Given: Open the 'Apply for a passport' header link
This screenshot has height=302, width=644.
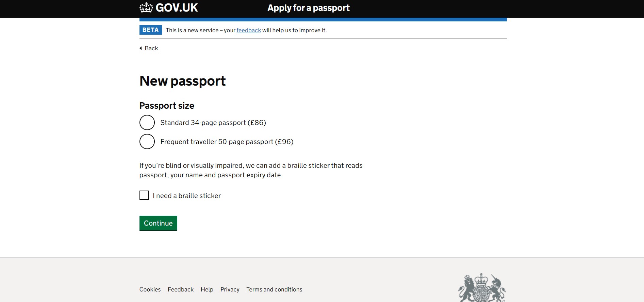Looking at the screenshot, I should (308, 8).
